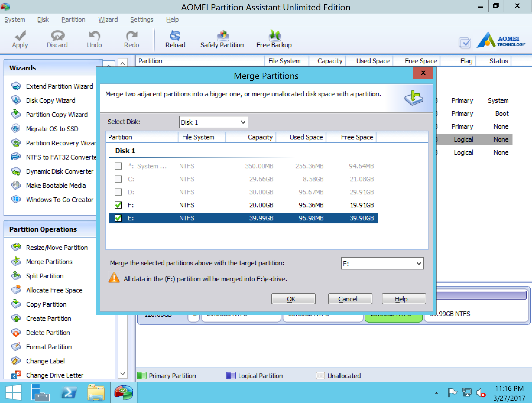Image resolution: width=532 pixels, height=403 pixels.
Task: Select Change Drive Letter operation
Action: tap(48, 375)
